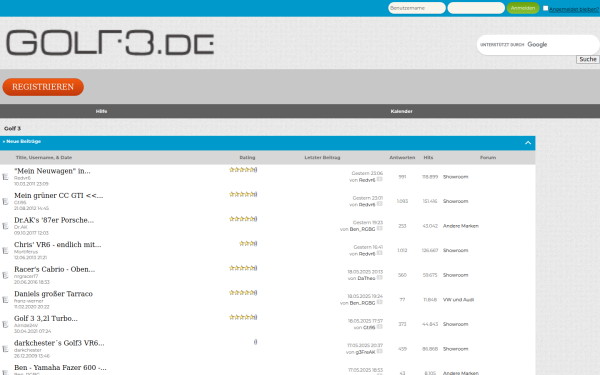This screenshot has width=600, height=375.
Task: Click thread icon beside Chris' VR6 - endlich mit
Action: coord(5,251)
